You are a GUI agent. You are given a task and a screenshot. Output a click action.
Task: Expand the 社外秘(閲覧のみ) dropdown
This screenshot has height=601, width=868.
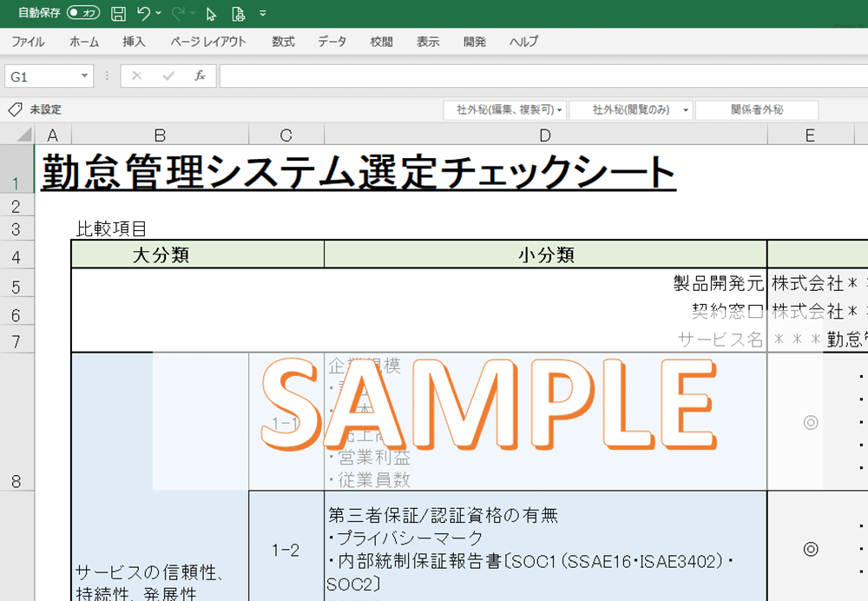coord(686,110)
